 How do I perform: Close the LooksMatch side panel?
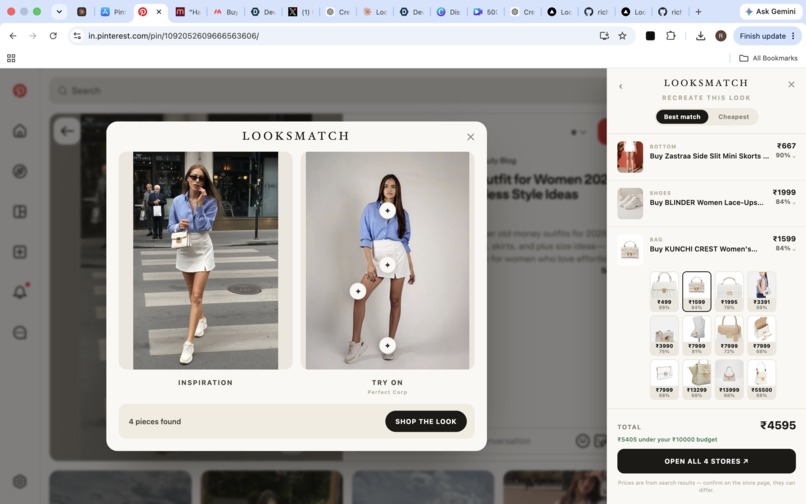[x=791, y=84]
